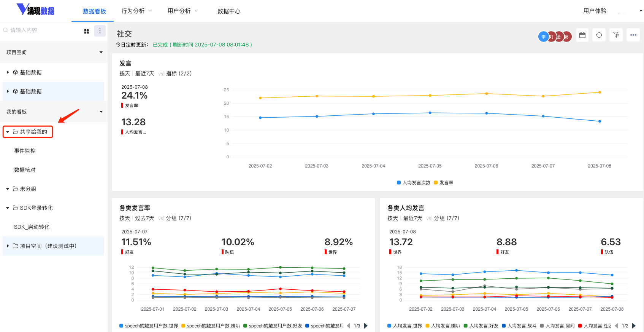
Task: Open 用户体验 in top bar
Action: [595, 11]
